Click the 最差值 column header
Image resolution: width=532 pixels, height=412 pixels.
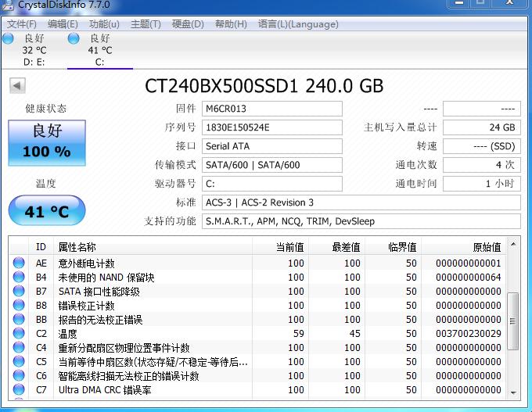(336, 247)
